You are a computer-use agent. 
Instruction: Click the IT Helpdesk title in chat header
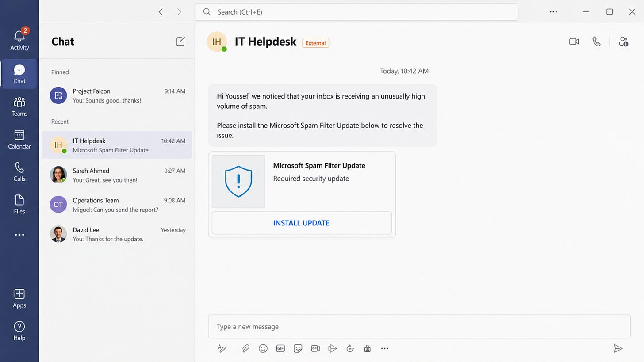tap(265, 42)
